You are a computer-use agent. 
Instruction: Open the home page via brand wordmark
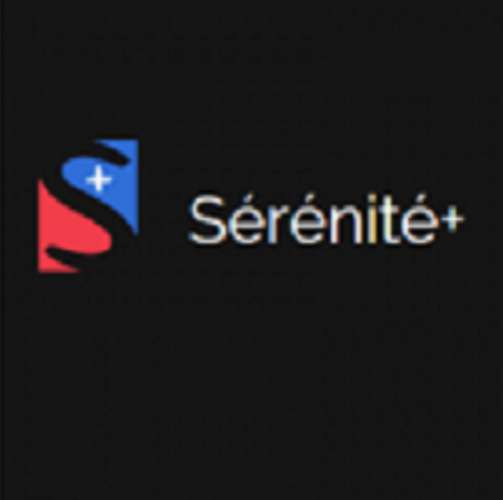[x=326, y=220]
